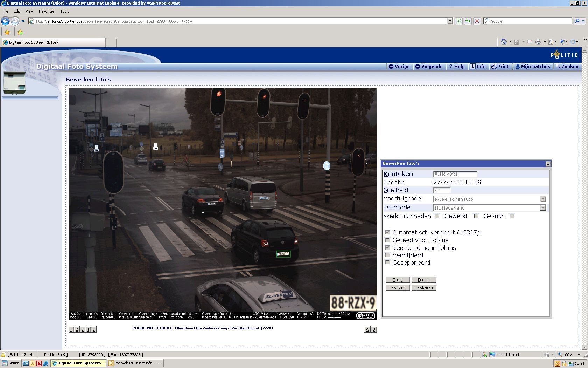Click the red E quick launch icon
Screen dimensions: 588x368
pos(39,363)
